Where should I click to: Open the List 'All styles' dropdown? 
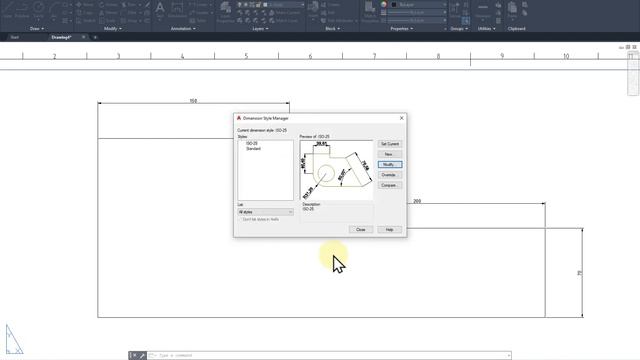(x=265, y=212)
